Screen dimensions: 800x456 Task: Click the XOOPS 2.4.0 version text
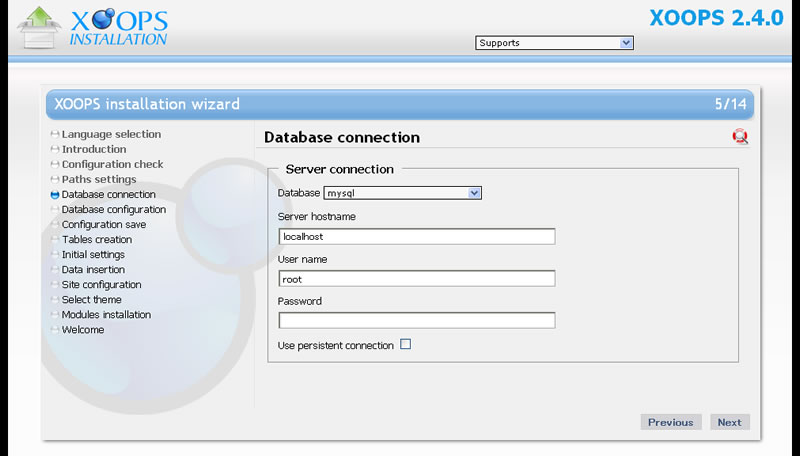pos(716,18)
